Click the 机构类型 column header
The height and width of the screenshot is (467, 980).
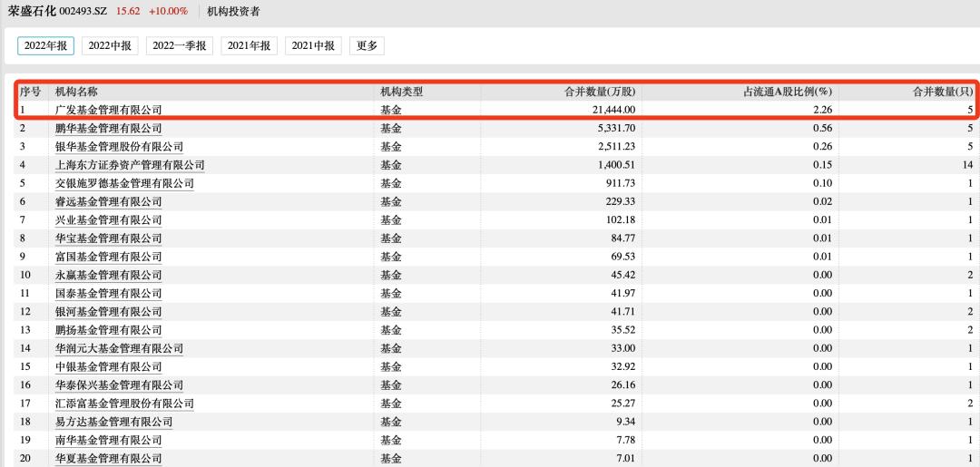pos(401,92)
